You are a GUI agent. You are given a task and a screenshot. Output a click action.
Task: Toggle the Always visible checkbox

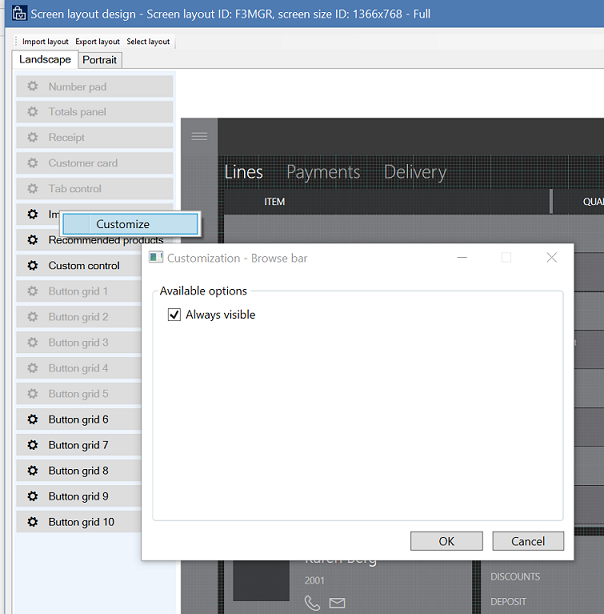(x=174, y=314)
